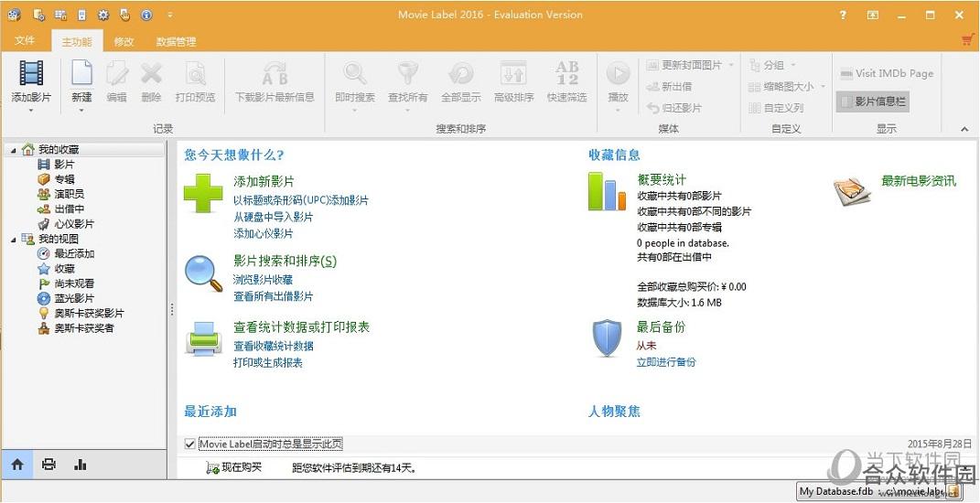Screen dimensions: 980x503
Task: Click the Edit (编辑) ribbon icon
Action: [117, 72]
